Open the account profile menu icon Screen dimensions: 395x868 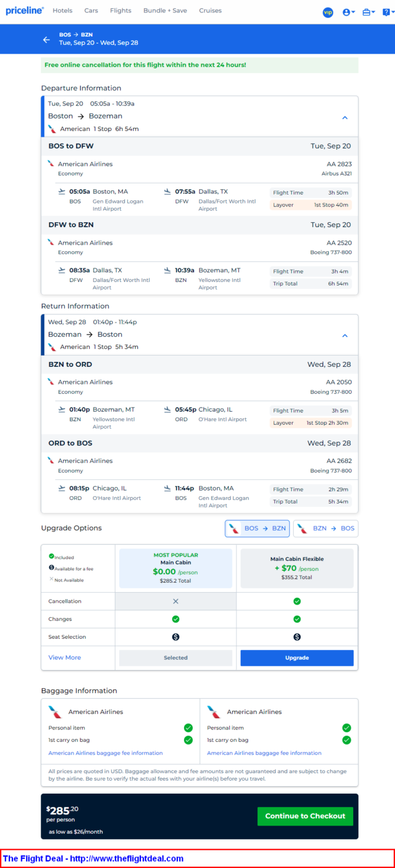[349, 12]
